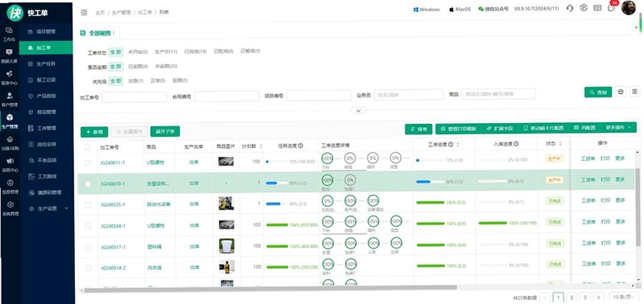Select 生产中(11) status filter
This screenshot has width=644, height=304.
pos(166,51)
